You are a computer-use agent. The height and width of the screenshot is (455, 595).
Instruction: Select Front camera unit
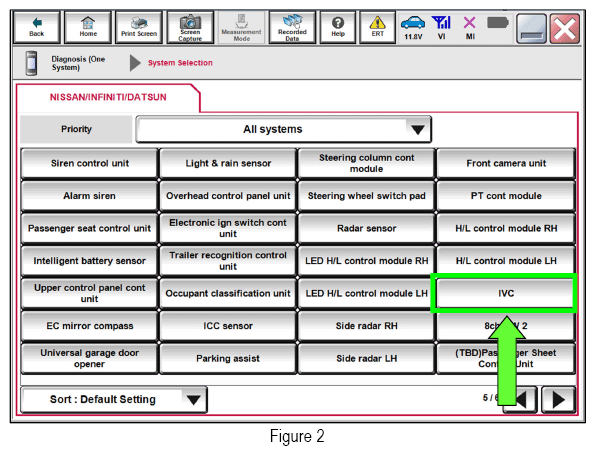pos(505,163)
